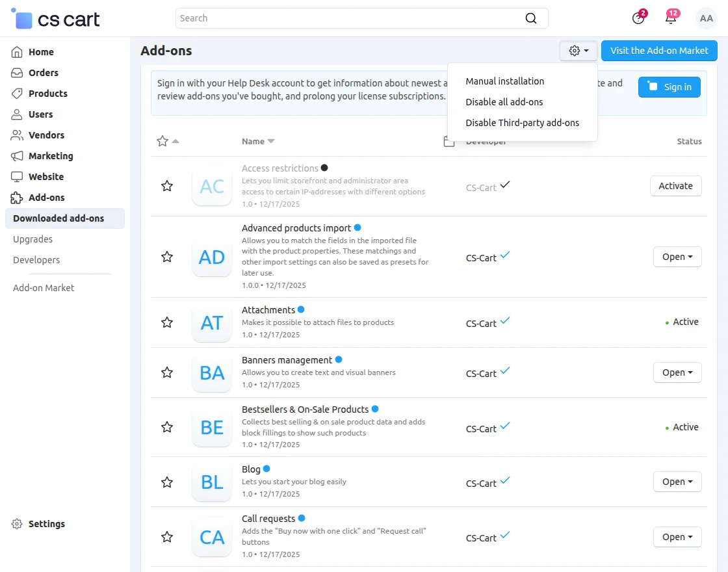The image size is (728, 572).
Task: Open the Banners management add-on icon
Action: tap(212, 373)
